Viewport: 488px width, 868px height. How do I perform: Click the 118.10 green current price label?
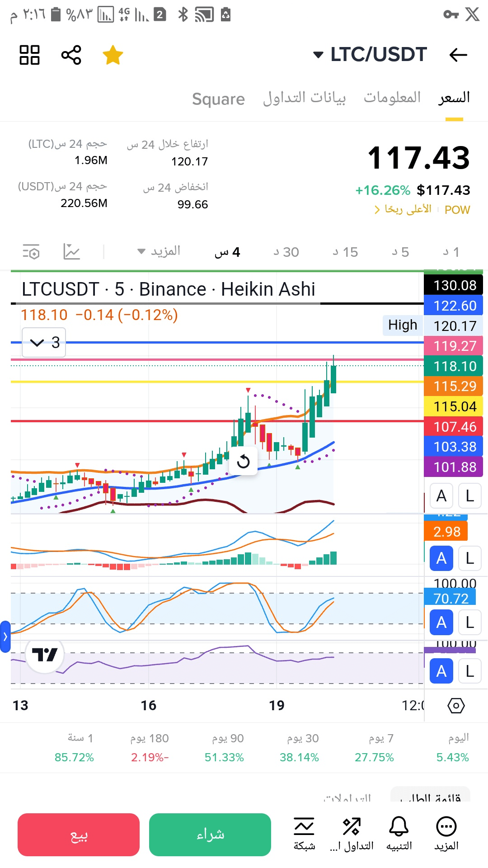(x=454, y=366)
